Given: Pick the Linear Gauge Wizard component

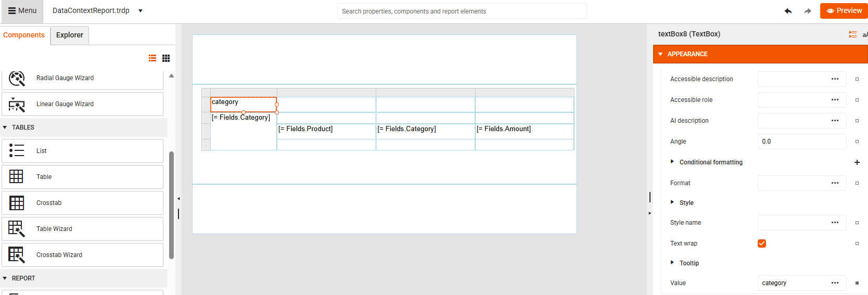Looking at the screenshot, I should [82, 104].
